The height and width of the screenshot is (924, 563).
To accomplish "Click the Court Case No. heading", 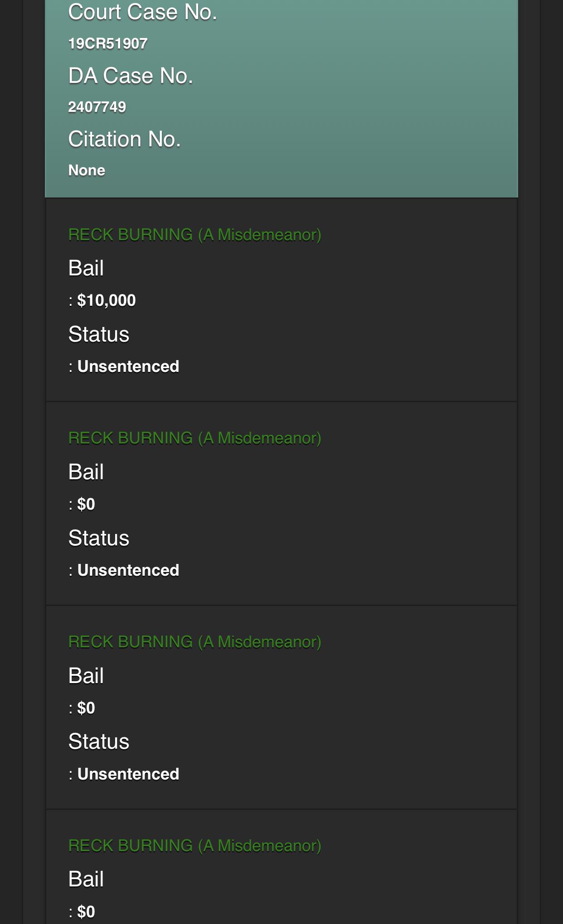I will tap(142, 12).
